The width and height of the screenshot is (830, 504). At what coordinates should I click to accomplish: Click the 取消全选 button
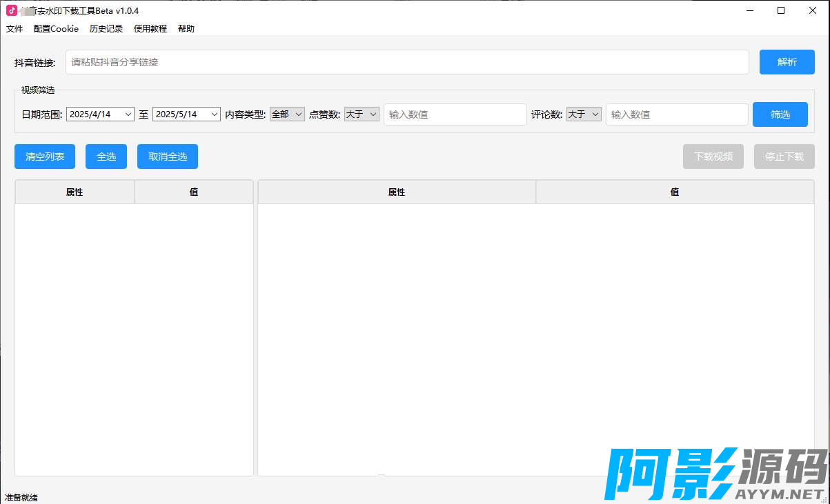tap(168, 157)
